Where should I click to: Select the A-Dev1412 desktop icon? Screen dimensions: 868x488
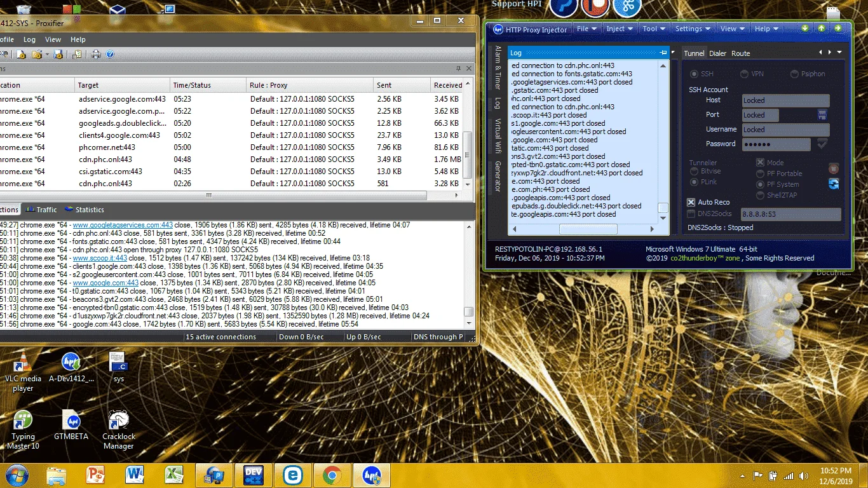tap(71, 367)
